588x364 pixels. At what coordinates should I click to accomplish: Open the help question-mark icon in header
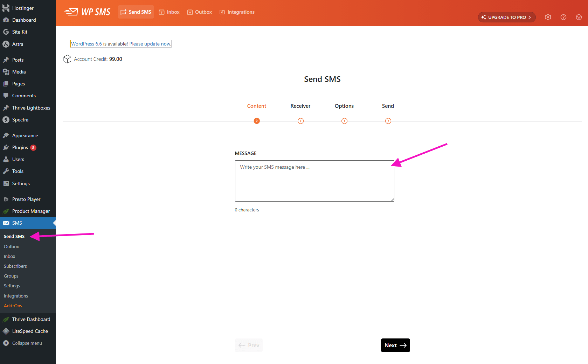[563, 17]
